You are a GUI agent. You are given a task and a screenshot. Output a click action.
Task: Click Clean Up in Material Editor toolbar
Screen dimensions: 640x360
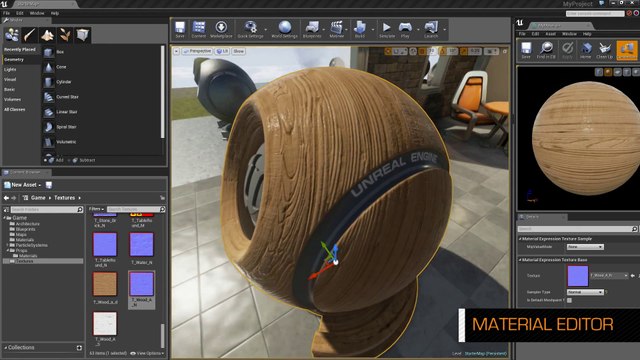[604, 50]
